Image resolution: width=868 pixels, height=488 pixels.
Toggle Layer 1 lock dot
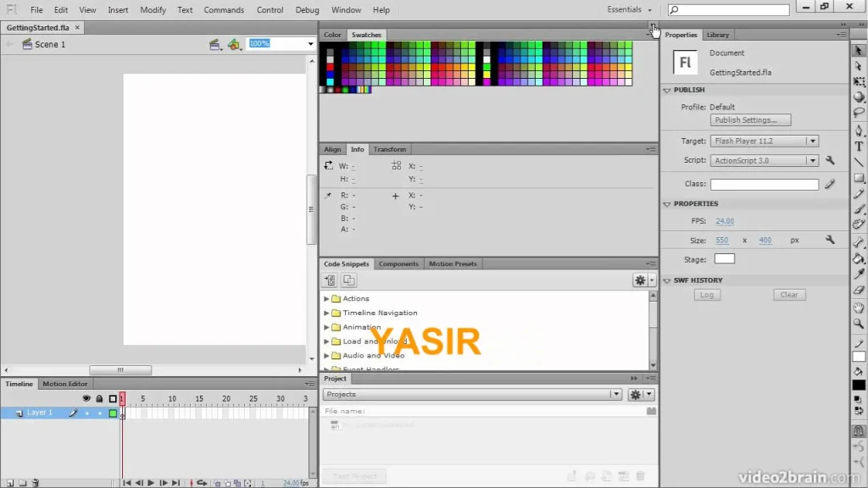pos(100,413)
